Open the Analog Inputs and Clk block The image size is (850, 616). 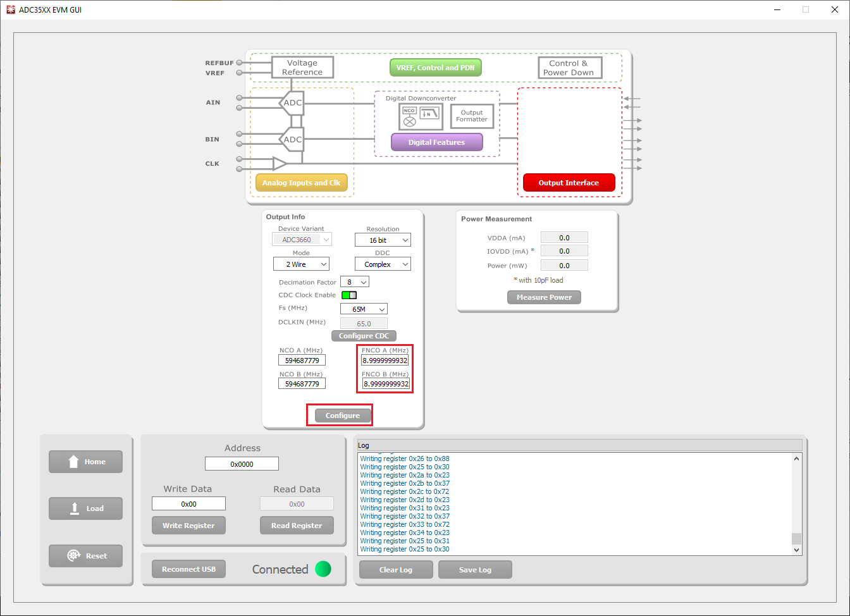click(302, 182)
